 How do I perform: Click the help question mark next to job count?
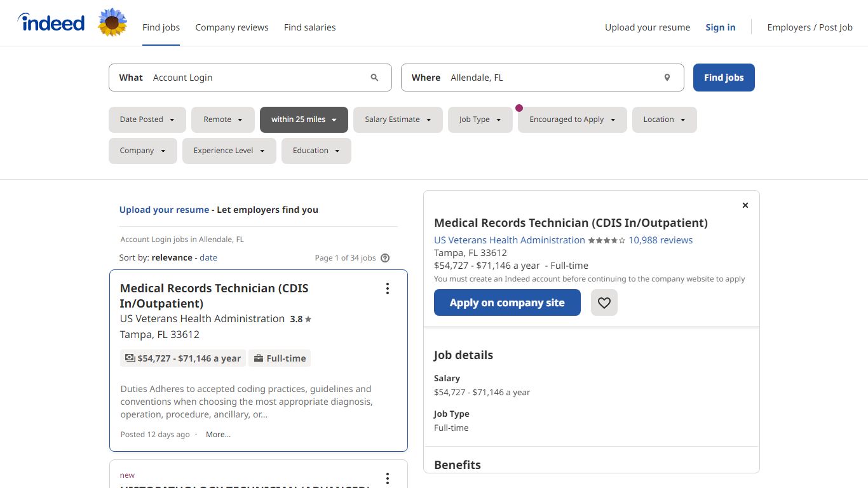pos(384,258)
